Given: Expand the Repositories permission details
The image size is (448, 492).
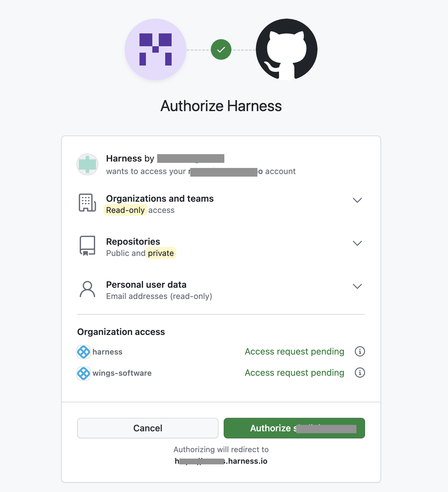Looking at the screenshot, I should click(357, 243).
